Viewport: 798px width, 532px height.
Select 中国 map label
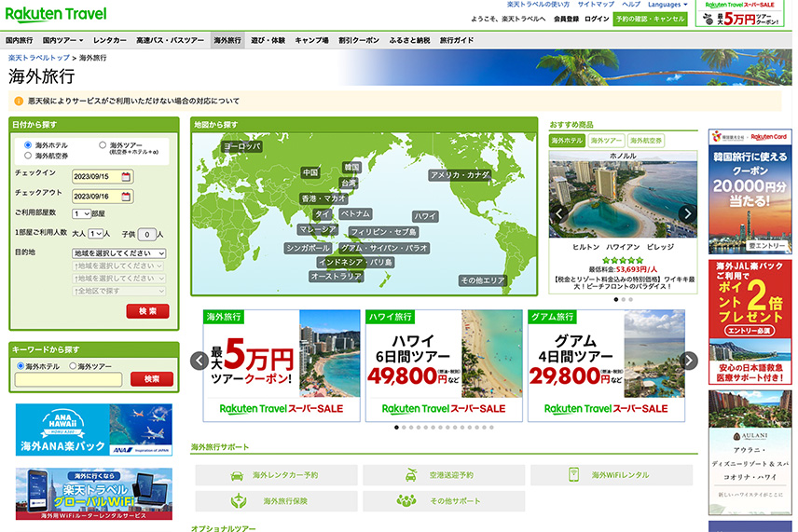[x=310, y=172]
